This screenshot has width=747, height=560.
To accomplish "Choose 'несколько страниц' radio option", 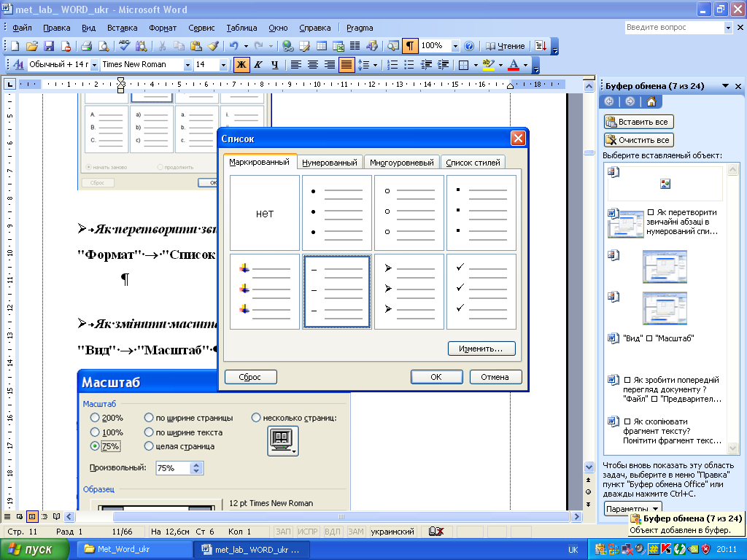I will [x=256, y=418].
